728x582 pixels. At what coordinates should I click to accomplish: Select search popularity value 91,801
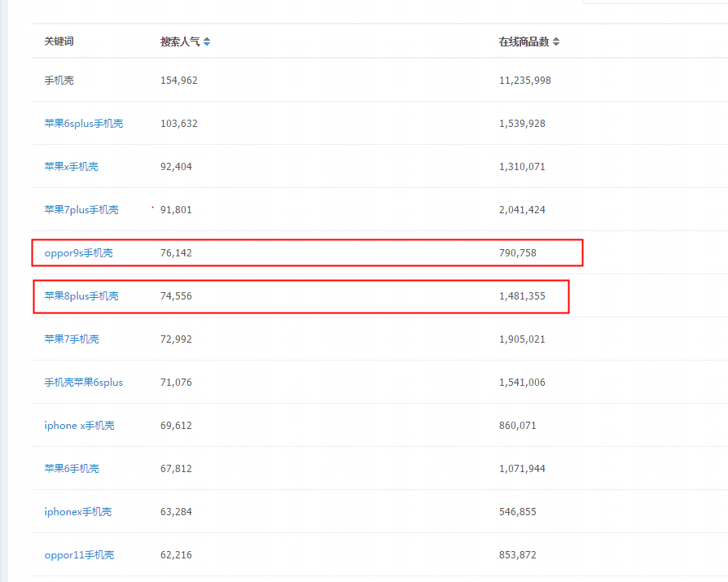point(176,210)
